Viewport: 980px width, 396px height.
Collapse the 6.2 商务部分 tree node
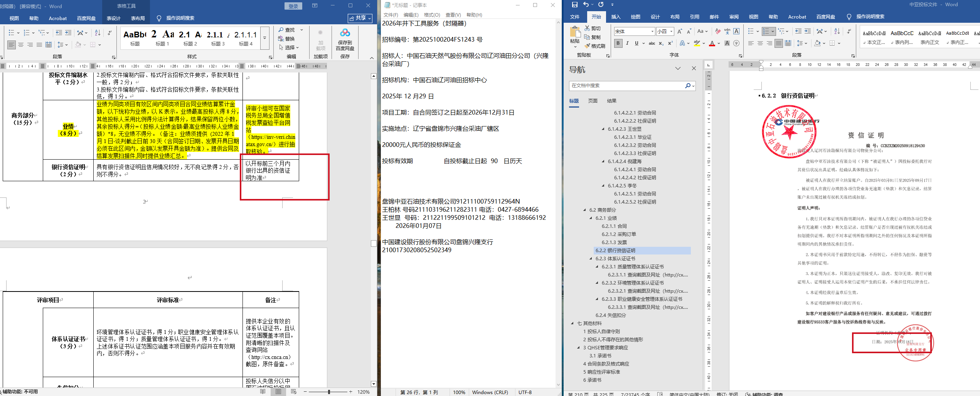pos(585,210)
